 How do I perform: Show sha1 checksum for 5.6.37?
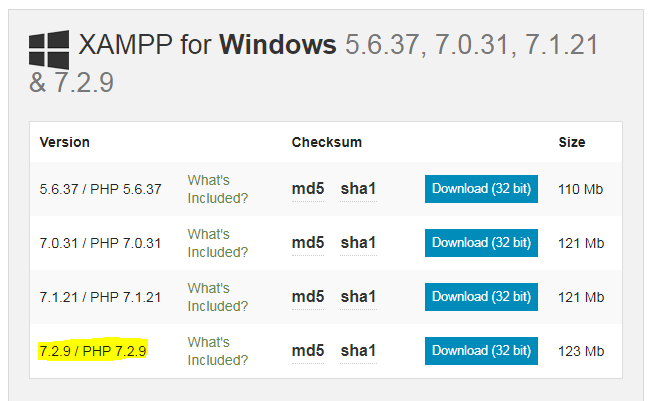coord(358,189)
